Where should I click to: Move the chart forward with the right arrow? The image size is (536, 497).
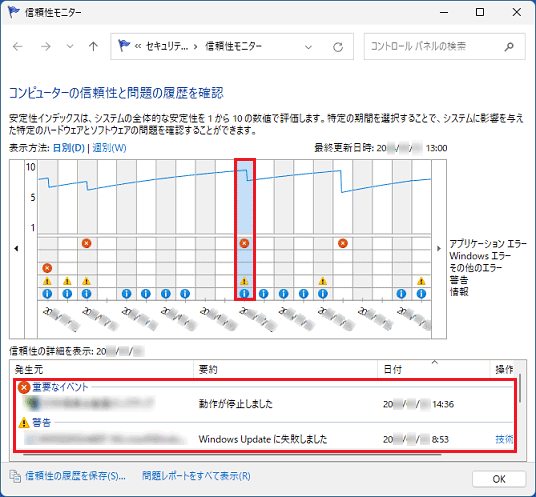[x=439, y=248]
